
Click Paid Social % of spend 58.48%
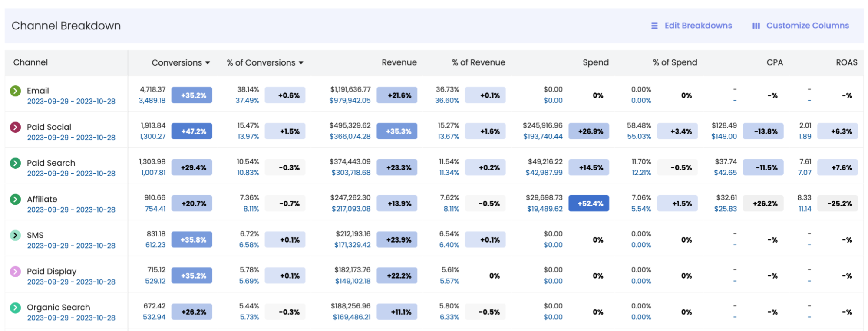(639, 125)
